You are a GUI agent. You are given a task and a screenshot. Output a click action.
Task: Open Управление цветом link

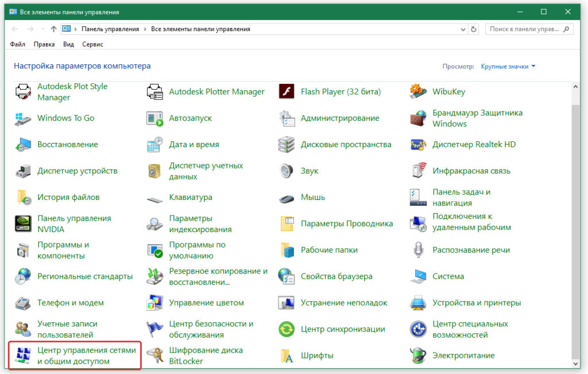206,303
